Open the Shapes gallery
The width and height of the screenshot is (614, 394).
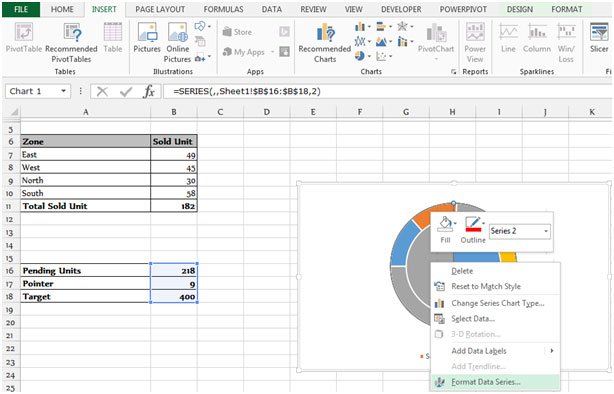coord(202,26)
